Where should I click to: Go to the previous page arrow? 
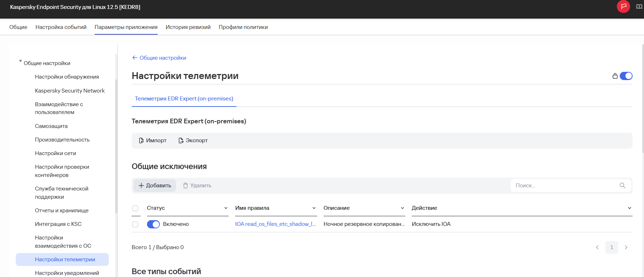point(597,247)
